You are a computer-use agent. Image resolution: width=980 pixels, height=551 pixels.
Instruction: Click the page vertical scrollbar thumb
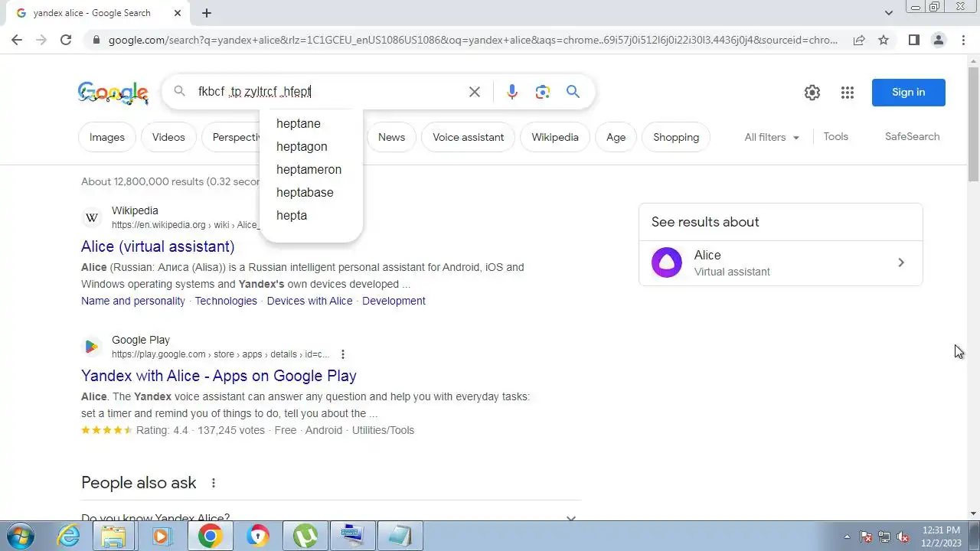pyautogui.click(x=973, y=124)
